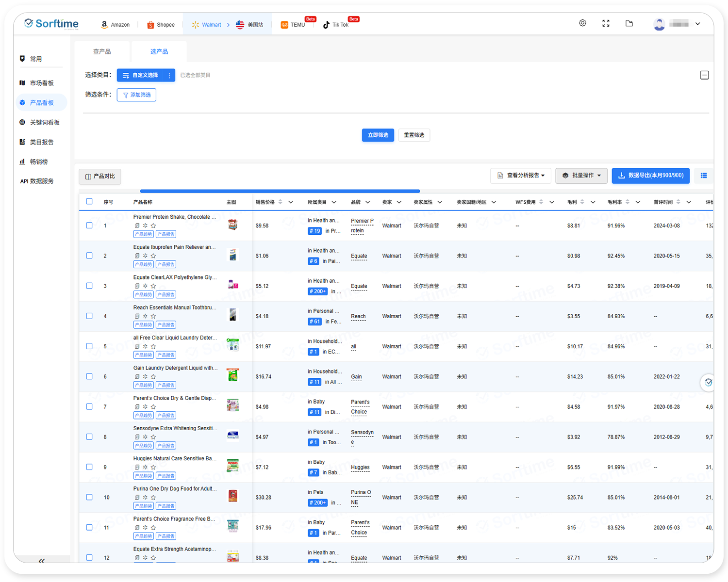Collapse the filter panel with minus icon

pyautogui.click(x=704, y=75)
